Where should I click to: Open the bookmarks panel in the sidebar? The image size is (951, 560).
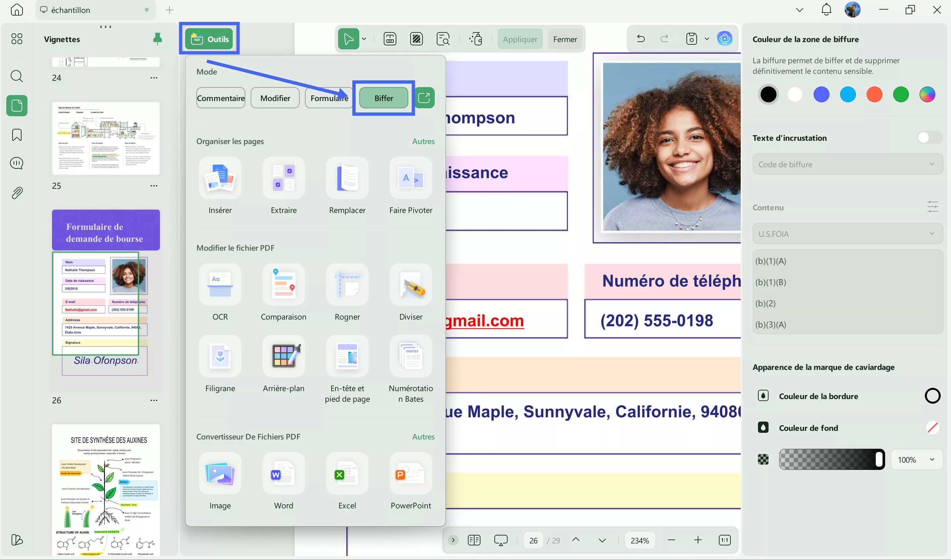[x=17, y=135]
